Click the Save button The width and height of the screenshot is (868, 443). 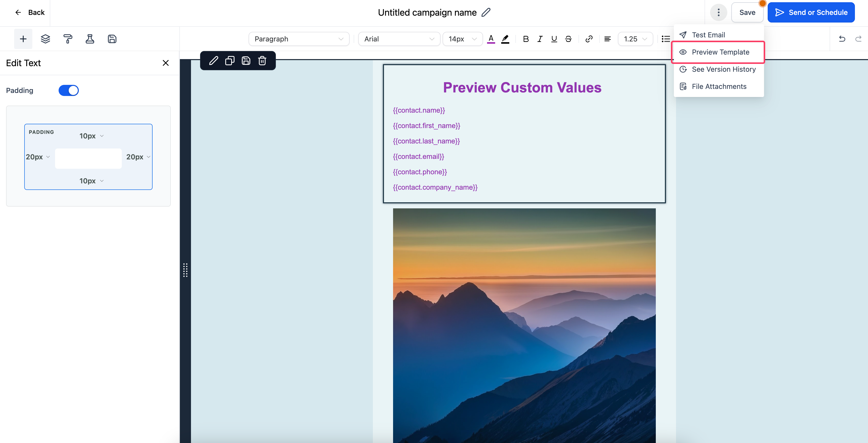click(x=747, y=12)
